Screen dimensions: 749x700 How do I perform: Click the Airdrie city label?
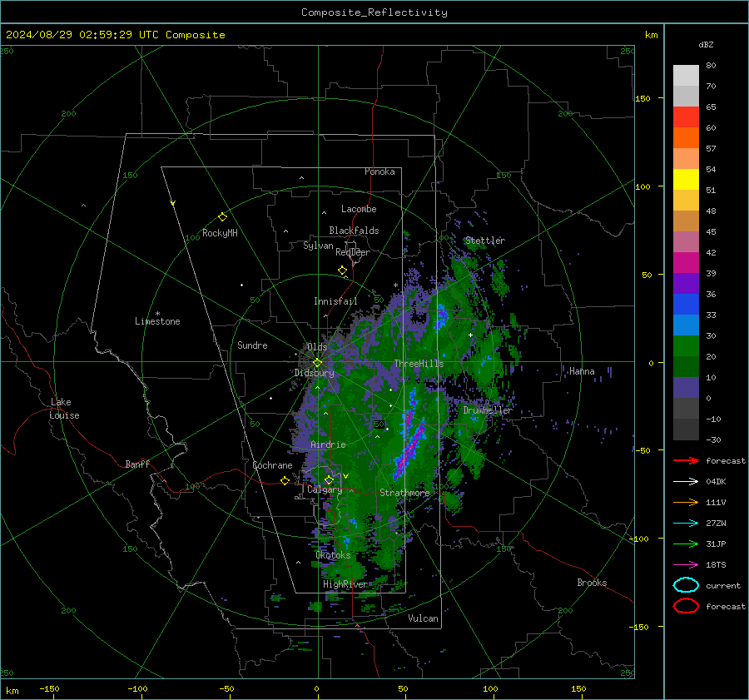point(328,444)
